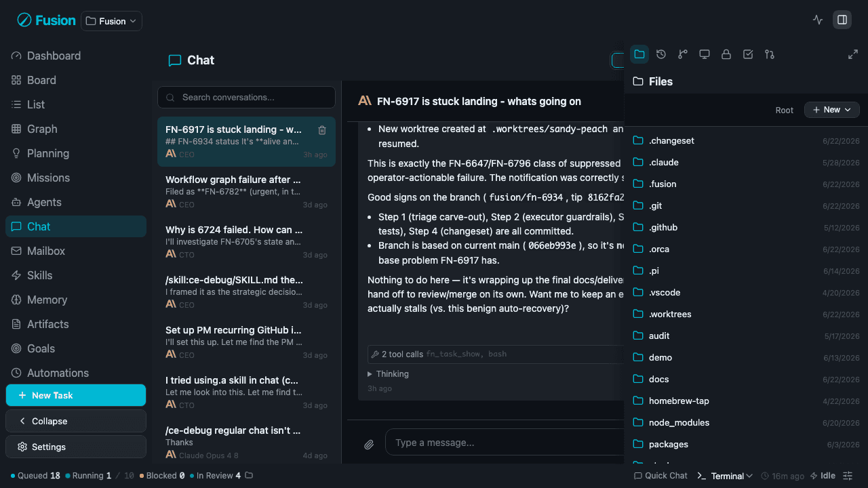
Task: Open the folder icon in status bar
Action: pyautogui.click(x=249, y=476)
